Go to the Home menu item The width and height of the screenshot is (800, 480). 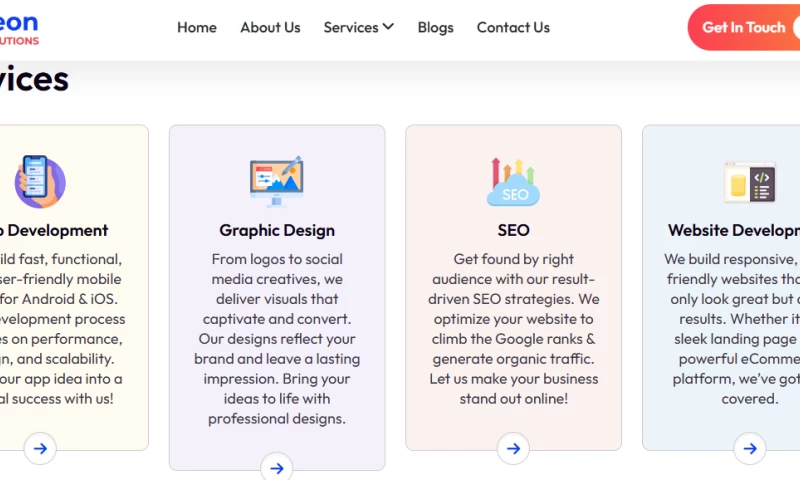[197, 28]
